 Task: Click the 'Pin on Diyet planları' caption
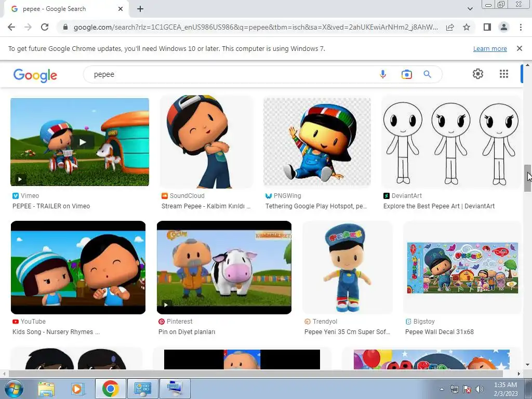click(x=187, y=332)
